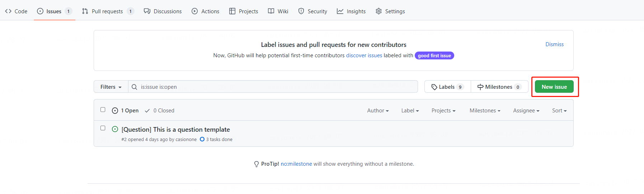This screenshot has width=644, height=194.
Task: Click the Security shield icon
Action: tap(301, 11)
